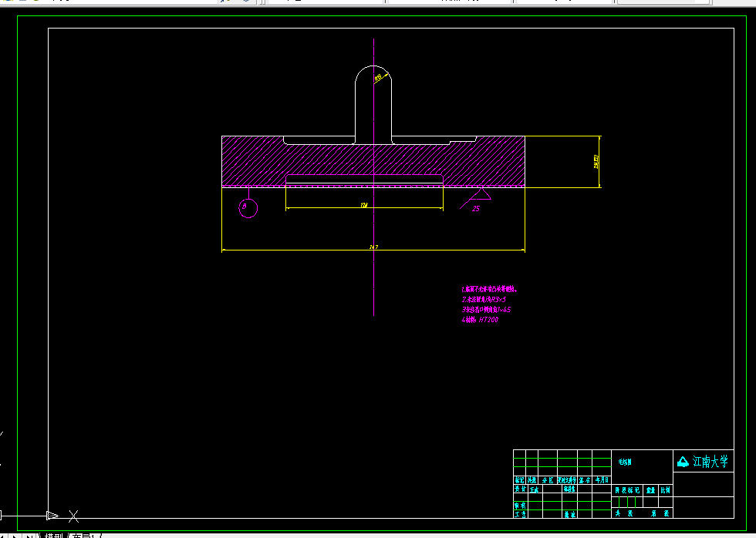Select the vertical height dimension text at right
The height and width of the screenshot is (538, 756).
596,161
